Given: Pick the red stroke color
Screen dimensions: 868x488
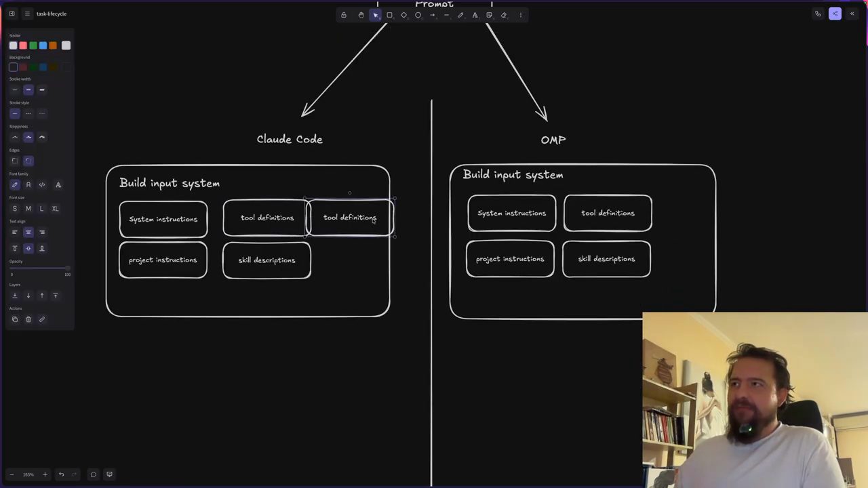Looking at the screenshot, I should [x=23, y=45].
